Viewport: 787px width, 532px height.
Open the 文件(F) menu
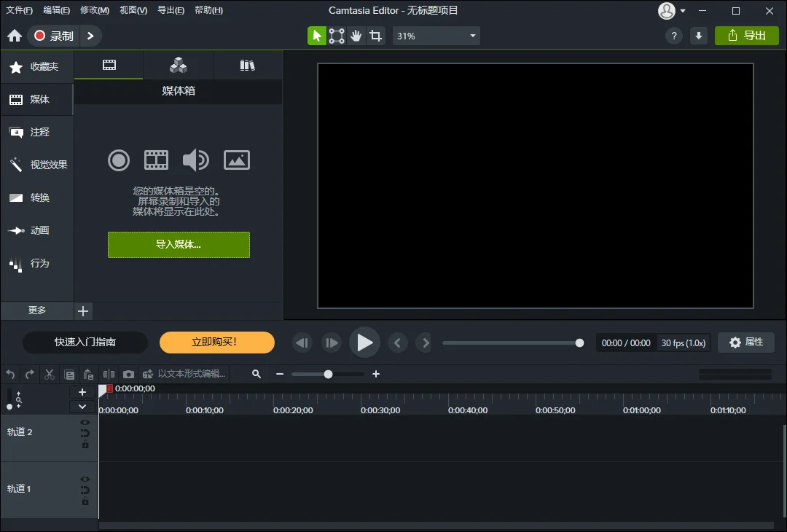[x=19, y=10]
